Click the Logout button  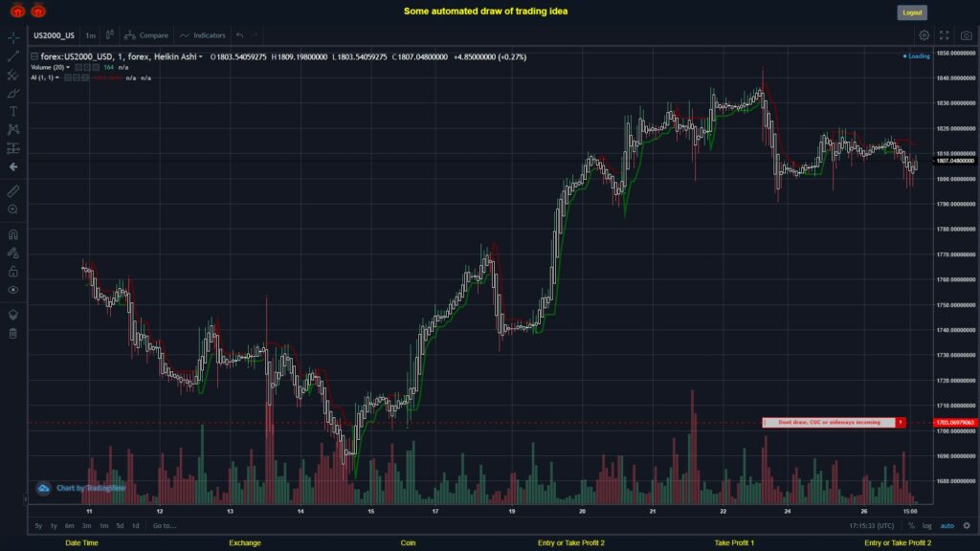point(912,12)
